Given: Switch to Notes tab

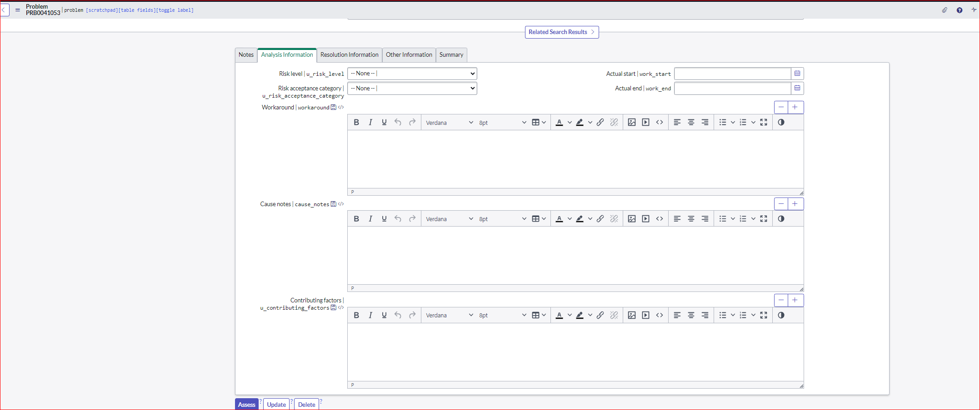Looking at the screenshot, I should tap(246, 55).
